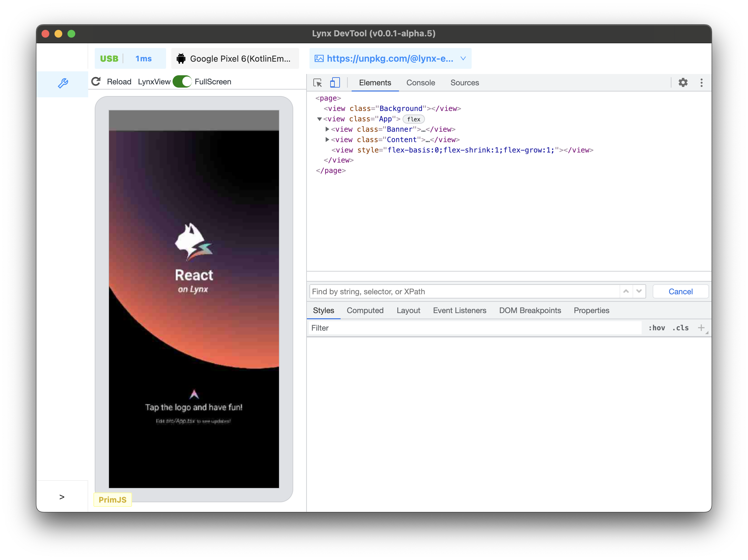
Task: Click the search next result arrow
Action: tap(639, 291)
